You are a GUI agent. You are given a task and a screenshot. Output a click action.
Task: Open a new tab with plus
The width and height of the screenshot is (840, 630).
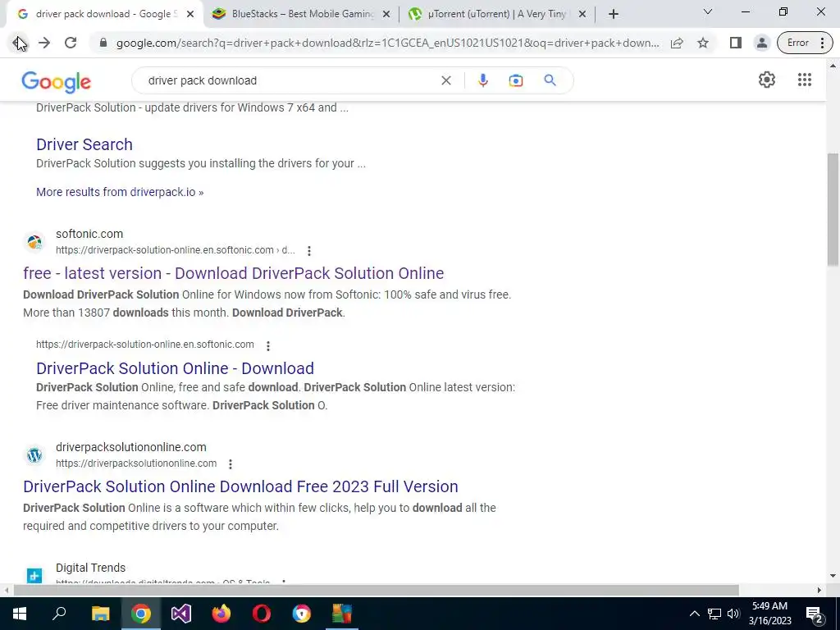pyautogui.click(x=614, y=14)
